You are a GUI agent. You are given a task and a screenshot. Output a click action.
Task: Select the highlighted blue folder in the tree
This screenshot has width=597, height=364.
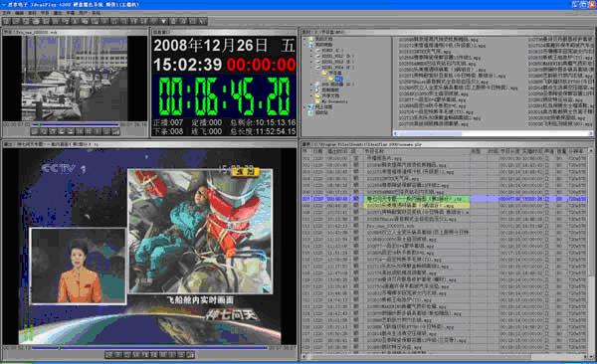point(338,79)
